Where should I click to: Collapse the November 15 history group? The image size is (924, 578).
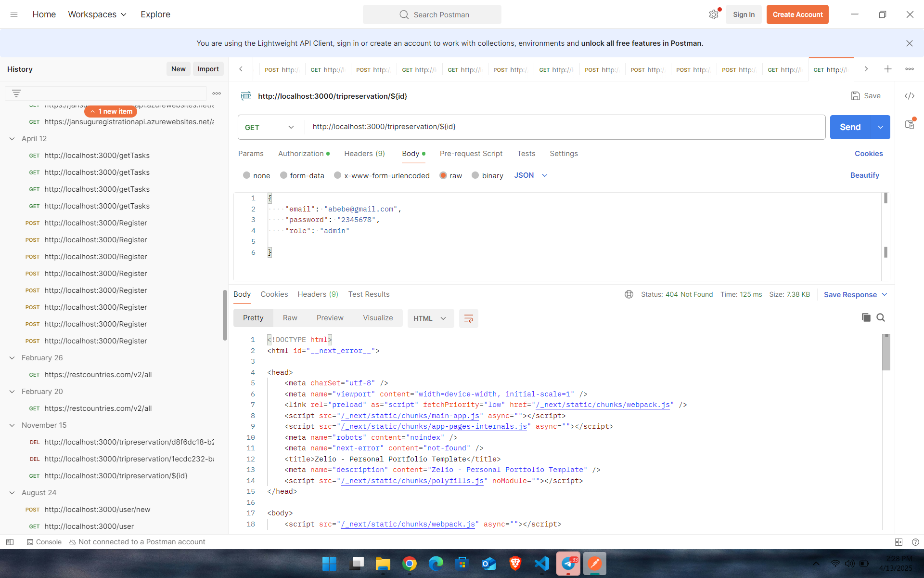12,425
